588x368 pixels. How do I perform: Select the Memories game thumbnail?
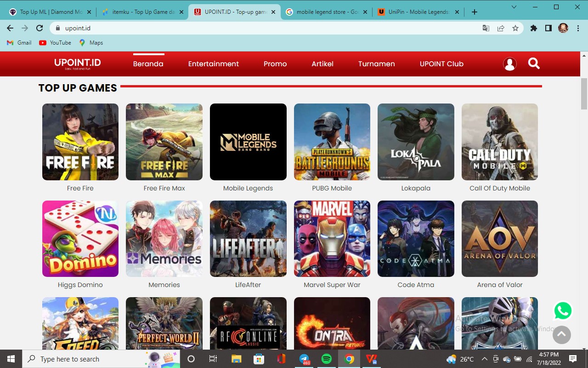pyautogui.click(x=164, y=239)
